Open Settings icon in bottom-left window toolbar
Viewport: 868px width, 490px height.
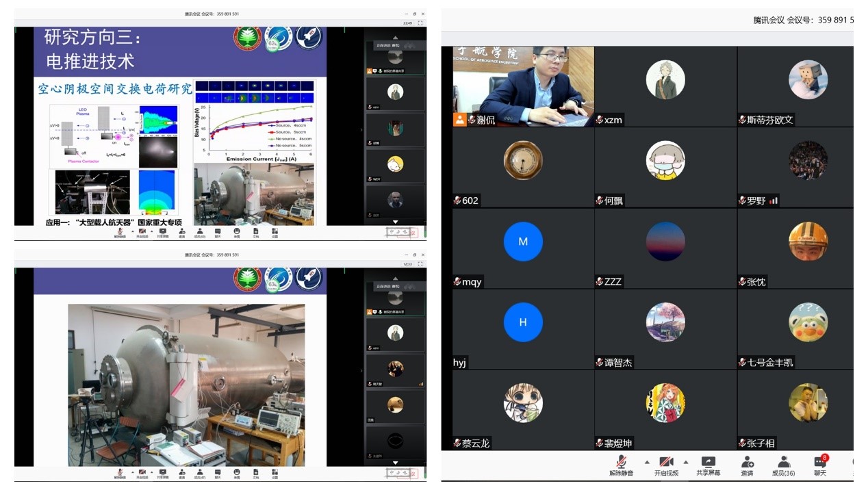point(275,472)
